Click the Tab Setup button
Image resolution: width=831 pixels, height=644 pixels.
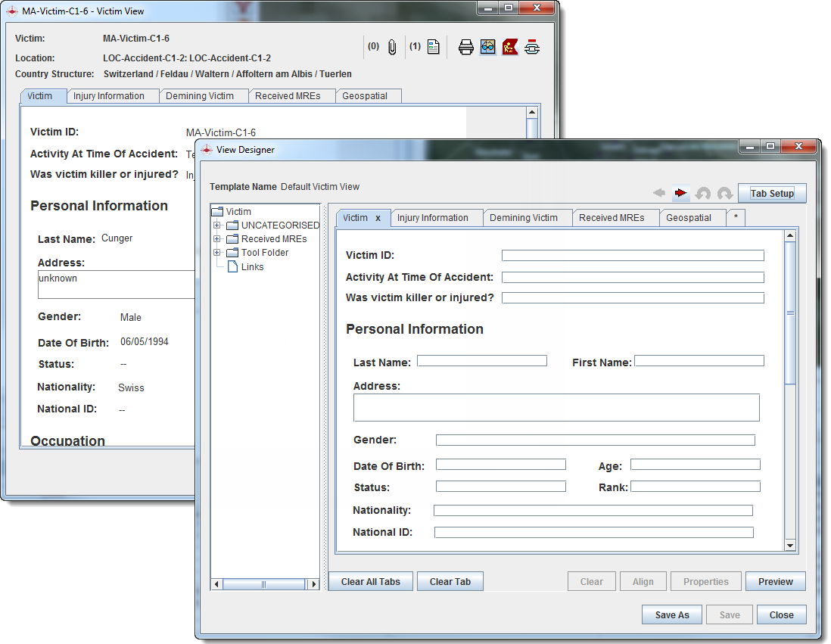pos(772,194)
